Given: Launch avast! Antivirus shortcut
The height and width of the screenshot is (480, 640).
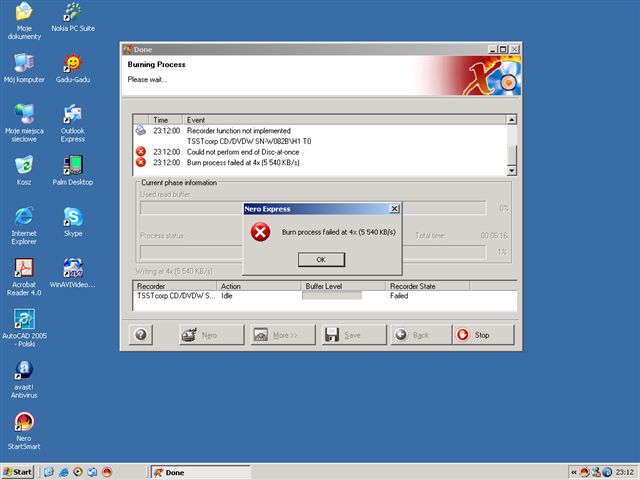Looking at the screenshot, I should click(24, 380).
